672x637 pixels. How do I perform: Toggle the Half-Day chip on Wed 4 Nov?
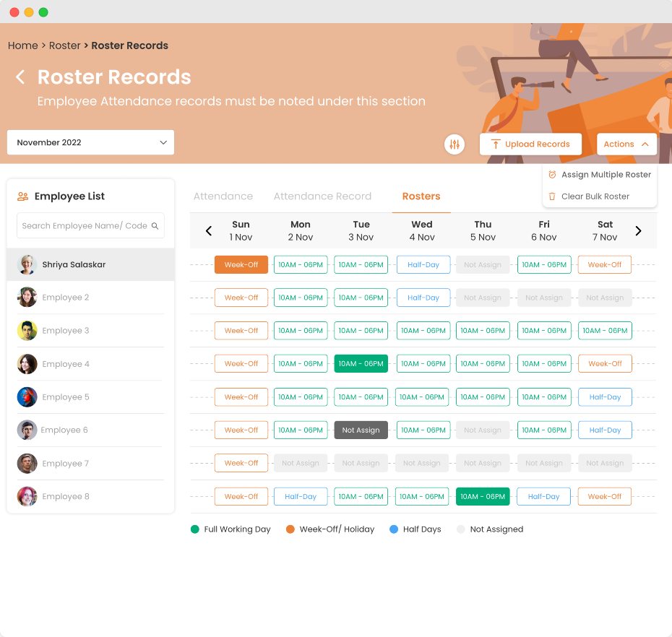pos(423,264)
